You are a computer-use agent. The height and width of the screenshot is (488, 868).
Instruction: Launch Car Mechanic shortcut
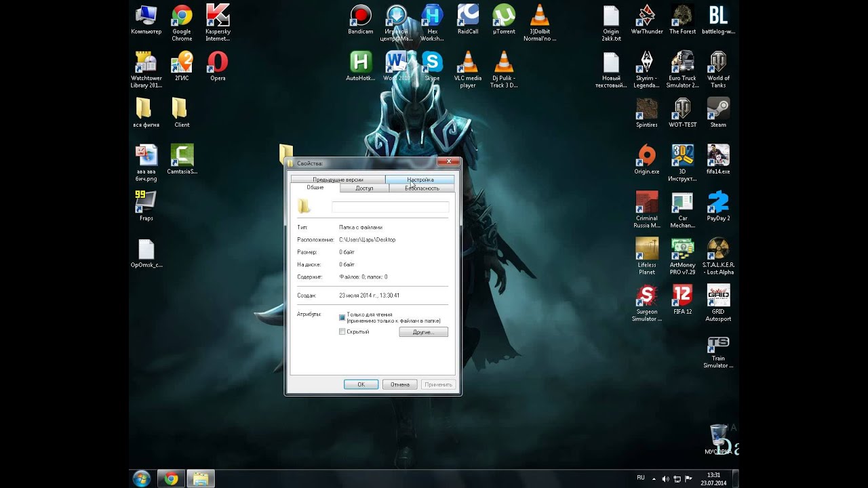pyautogui.click(x=683, y=210)
